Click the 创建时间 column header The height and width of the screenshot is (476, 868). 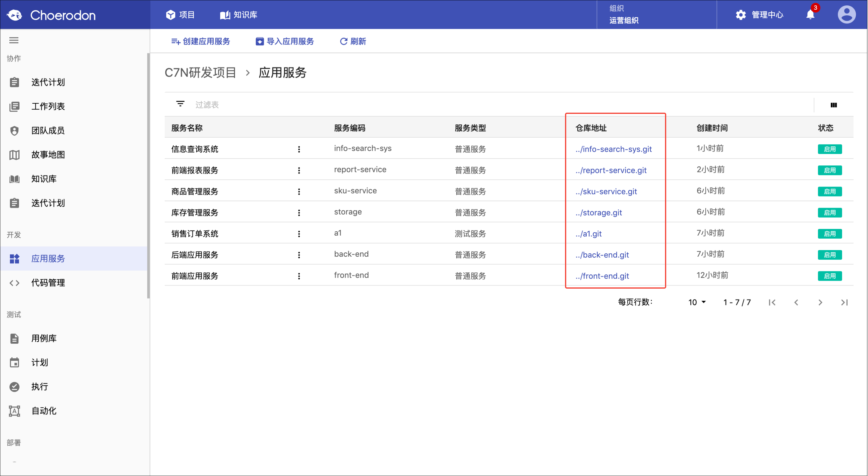point(712,128)
